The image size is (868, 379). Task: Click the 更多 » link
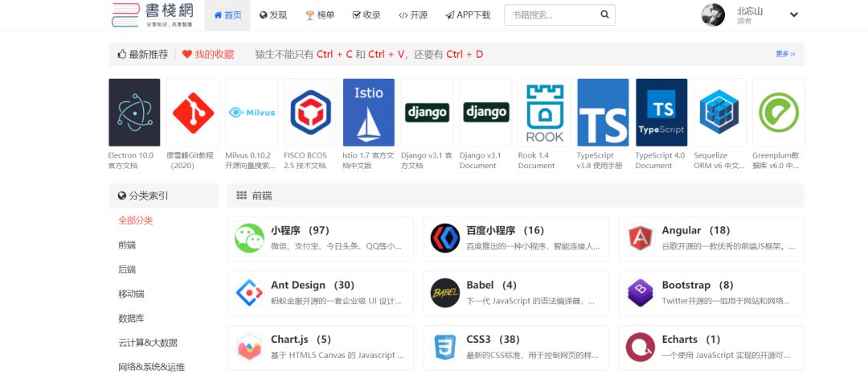[785, 54]
